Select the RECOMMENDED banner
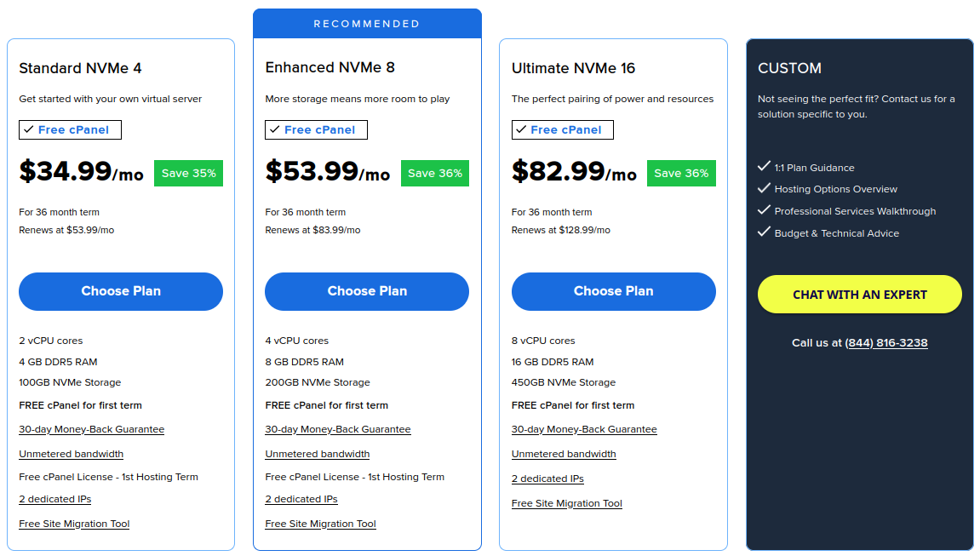 coord(366,23)
